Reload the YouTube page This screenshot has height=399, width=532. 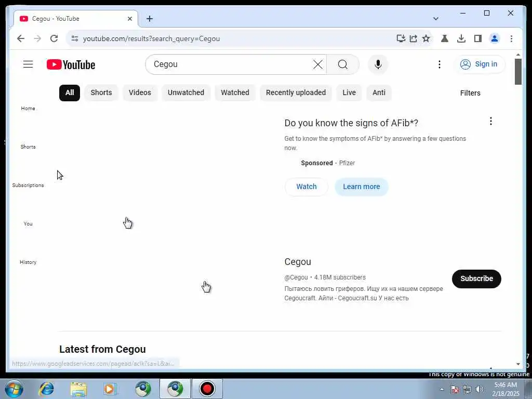tap(54, 38)
